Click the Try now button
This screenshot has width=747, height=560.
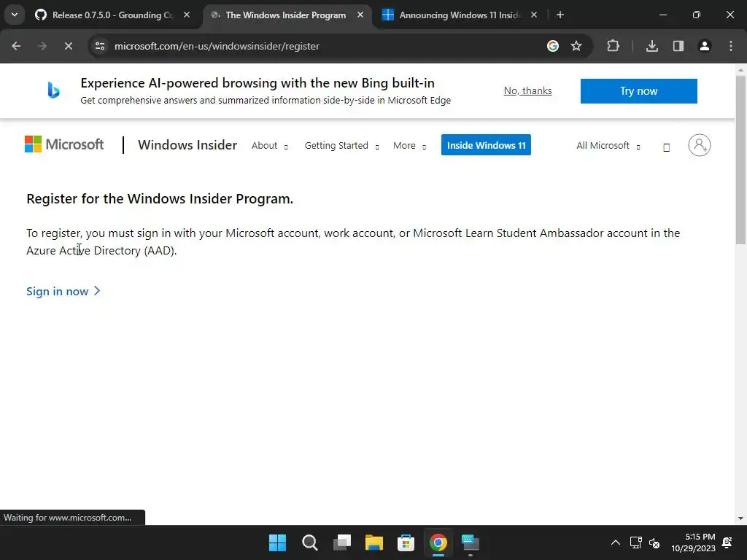pos(638,91)
